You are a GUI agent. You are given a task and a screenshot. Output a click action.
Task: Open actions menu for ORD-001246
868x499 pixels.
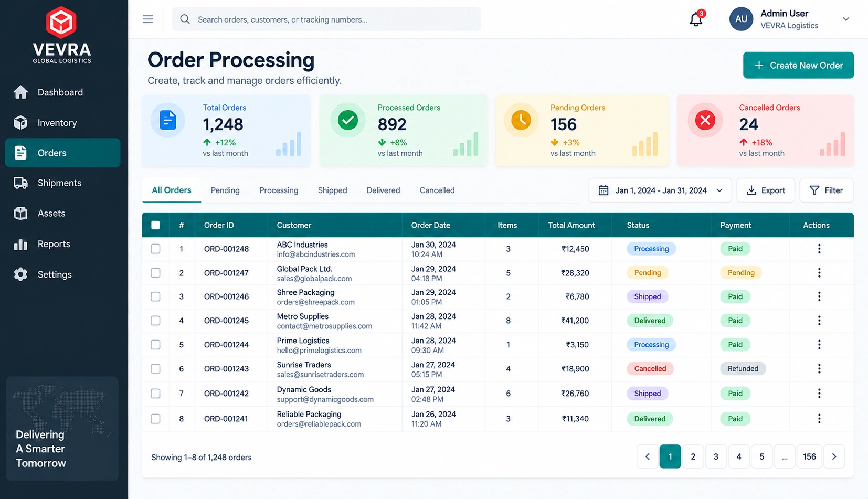pos(819,296)
